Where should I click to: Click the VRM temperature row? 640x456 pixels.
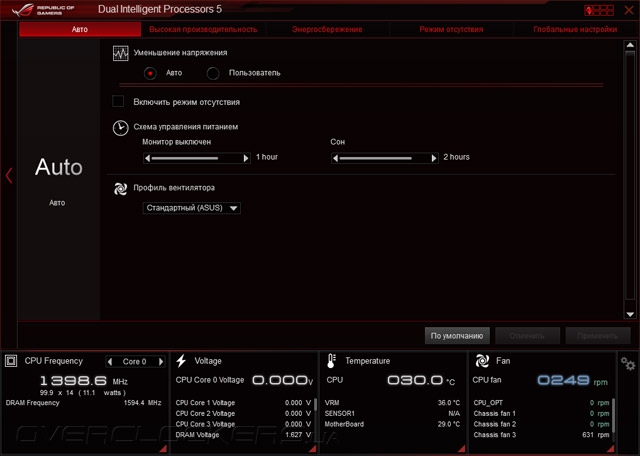pos(392,403)
